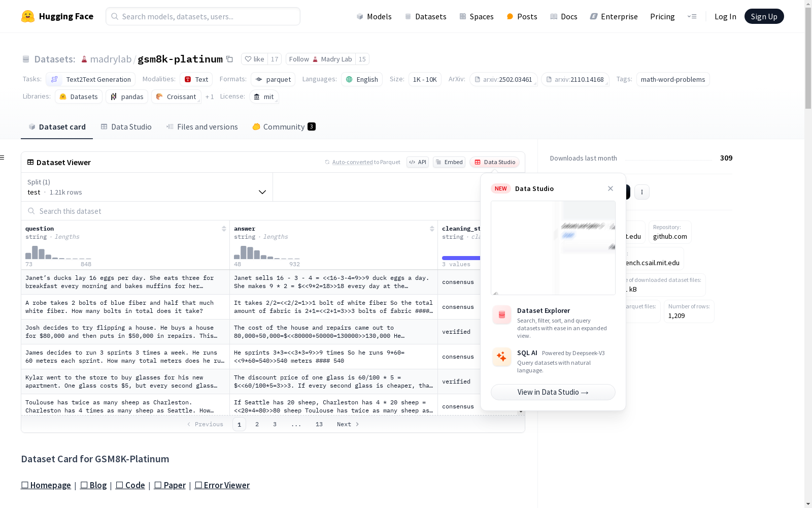Open the Error Viewer link
Screen dimensions: 812x508
pyautogui.click(x=222, y=485)
